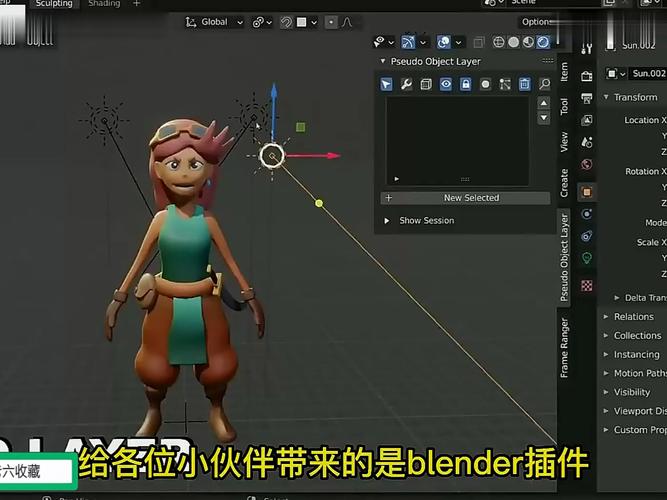Image resolution: width=667 pixels, height=500 pixels.
Task: Open the object selector dropdown beside Sun.002
Action: click(615, 74)
